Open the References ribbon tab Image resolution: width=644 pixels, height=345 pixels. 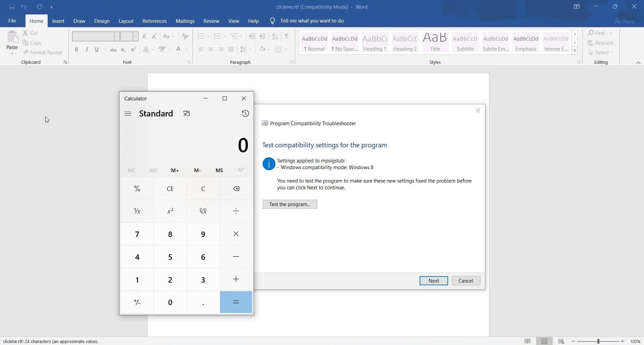[x=155, y=21]
